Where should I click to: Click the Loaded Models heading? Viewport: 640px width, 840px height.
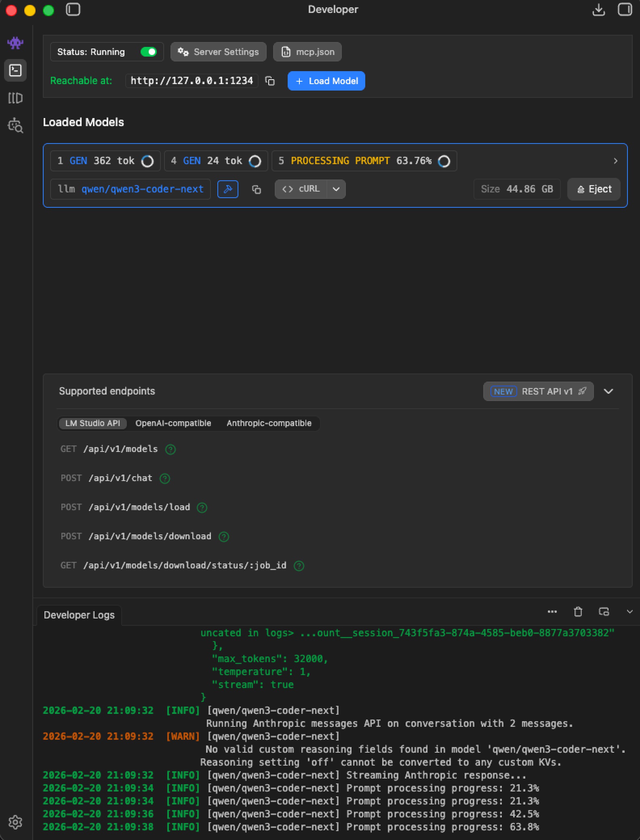83,122
